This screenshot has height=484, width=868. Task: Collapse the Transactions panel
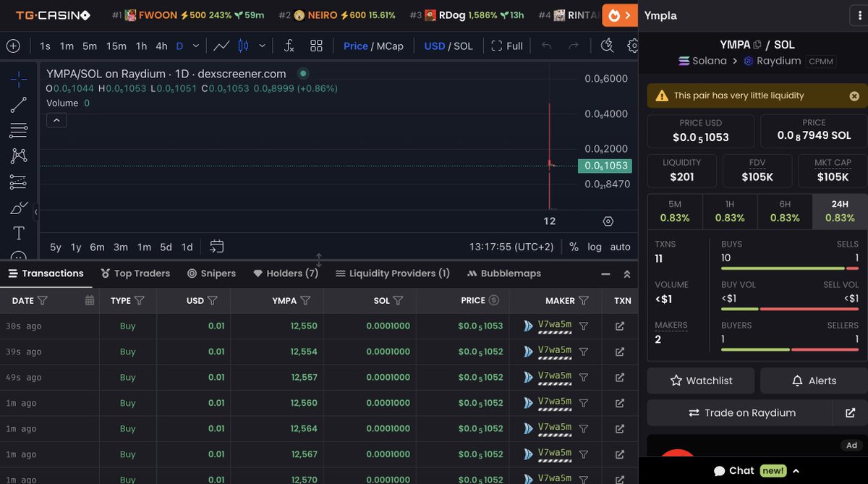pos(606,273)
